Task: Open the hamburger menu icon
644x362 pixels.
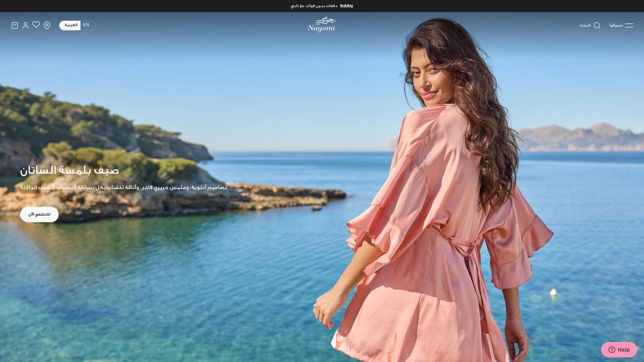Action: point(629,25)
